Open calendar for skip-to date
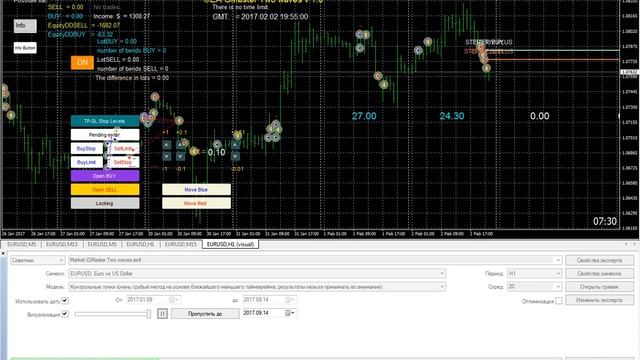Viewport: 640px width, 360px height. [x=289, y=313]
